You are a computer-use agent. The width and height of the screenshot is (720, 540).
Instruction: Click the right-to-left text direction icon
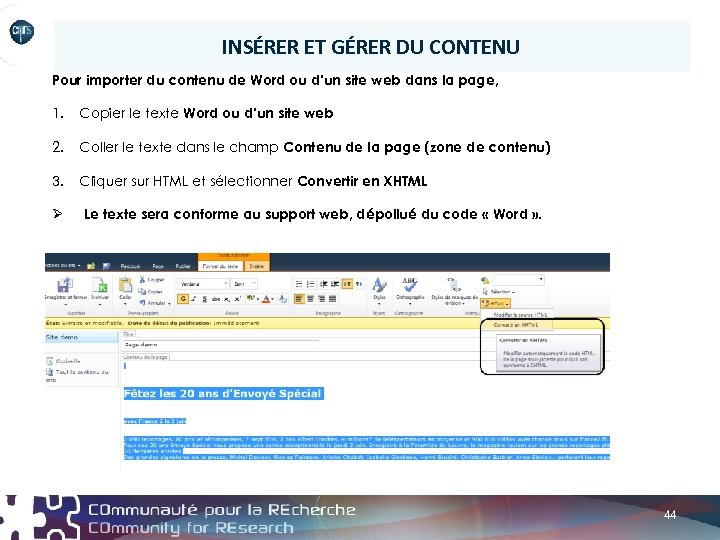click(x=359, y=284)
